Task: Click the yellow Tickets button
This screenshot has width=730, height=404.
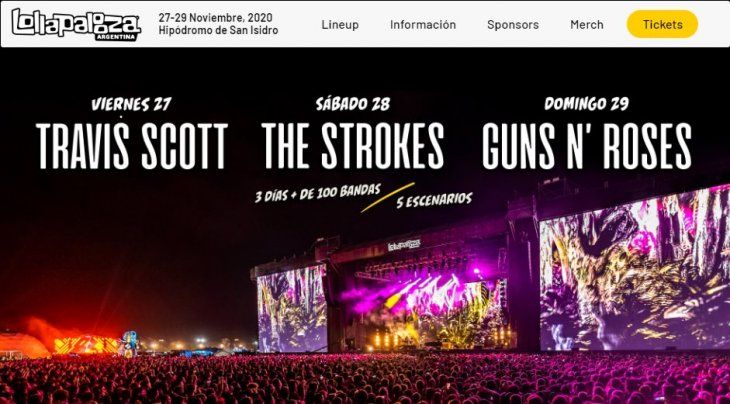Action: [662, 24]
